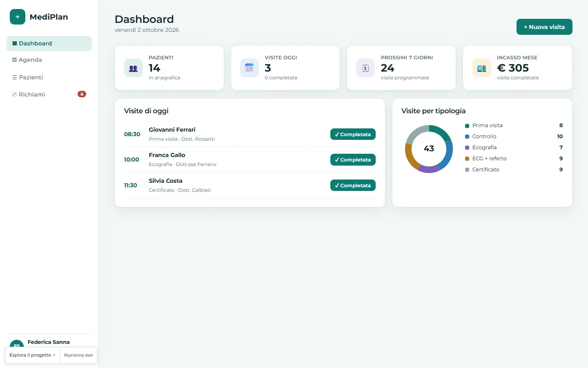This screenshot has height=368, width=588.
Task: Click the 08:30 appointment time
Action: pyautogui.click(x=132, y=134)
